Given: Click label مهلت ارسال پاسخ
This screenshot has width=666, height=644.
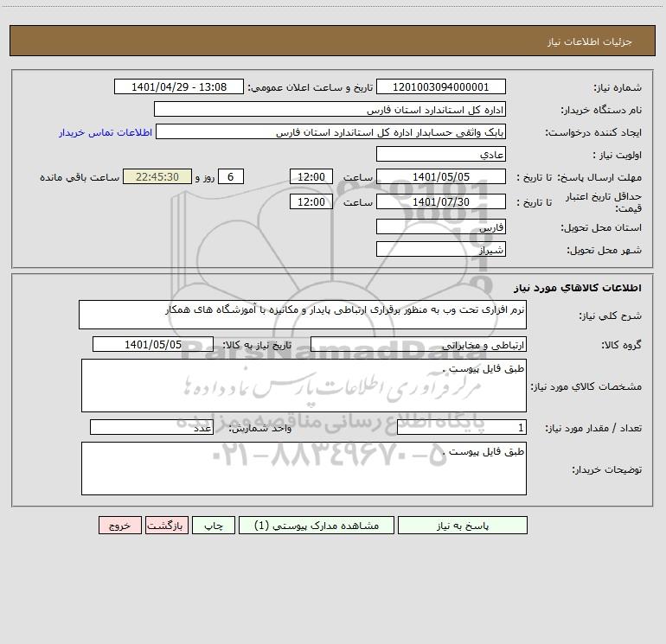Looking at the screenshot, I should (599, 177).
